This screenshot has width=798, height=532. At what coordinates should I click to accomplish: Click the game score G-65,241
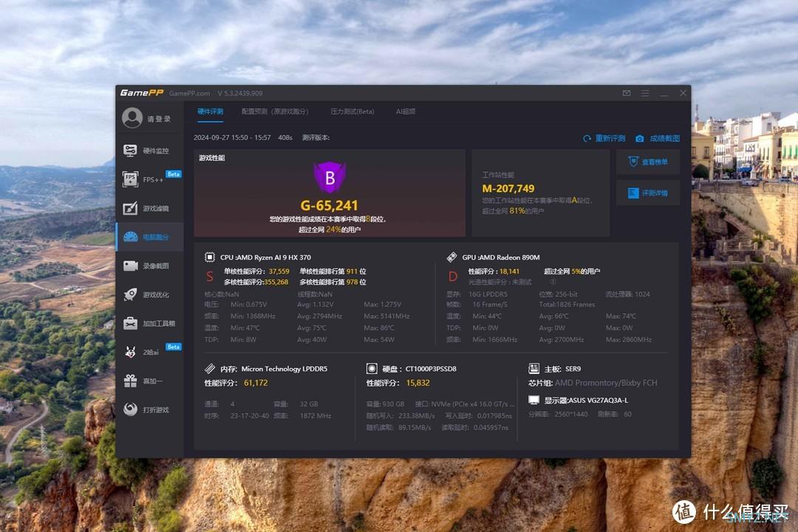click(x=329, y=205)
